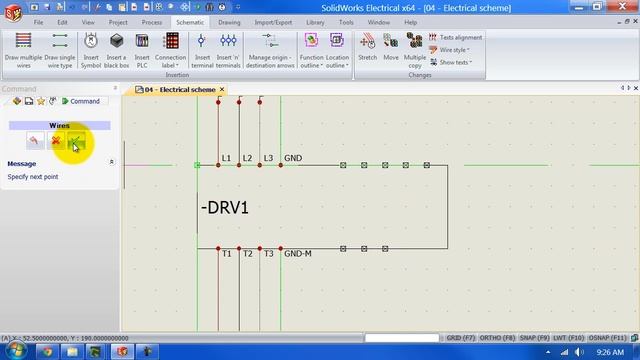
Task: Open the View tab
Action: pos(88,22)
